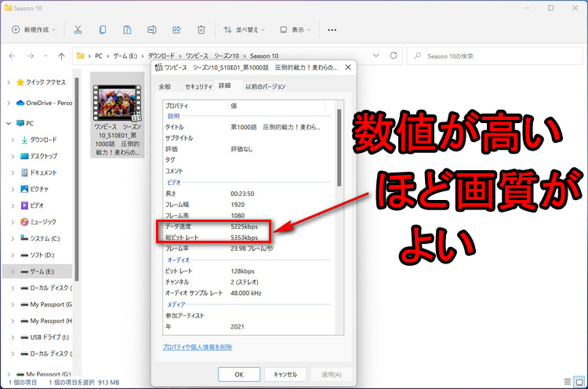Image resolution: width=588 pixels, height=389 pixels.
Task: Click フレーム率 value 23.98 フレーム/秒
Action: pos(252,249)
